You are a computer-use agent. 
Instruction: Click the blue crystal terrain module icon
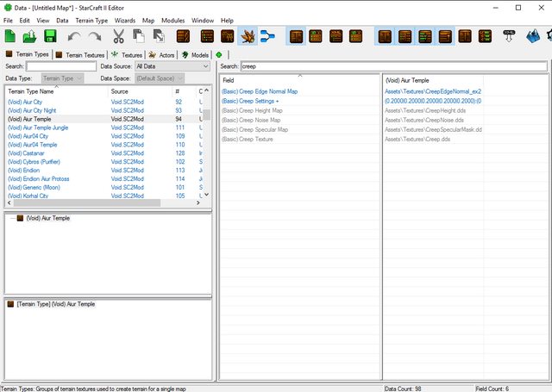[533, 36]
